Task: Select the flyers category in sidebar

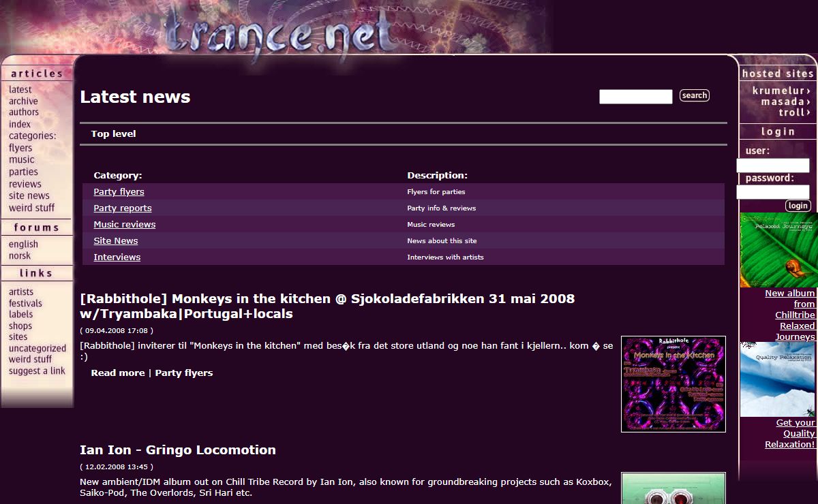Action: [x=20, y=148]
